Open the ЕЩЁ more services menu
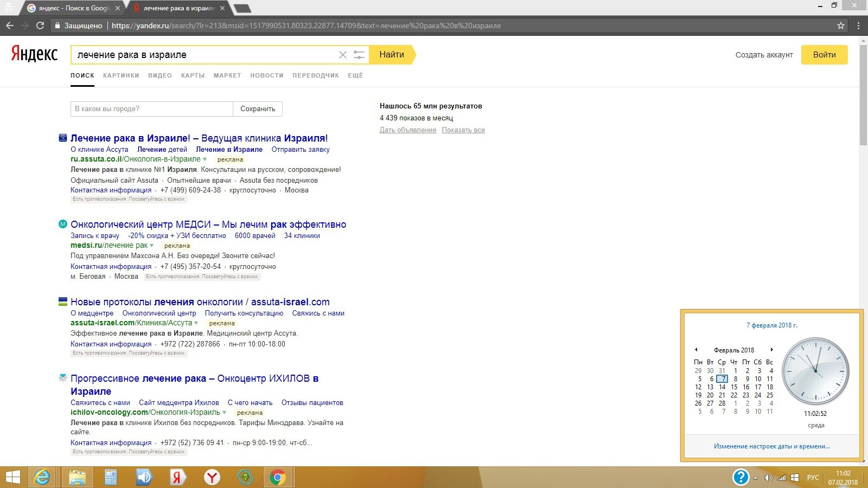 tap(355, 75)
